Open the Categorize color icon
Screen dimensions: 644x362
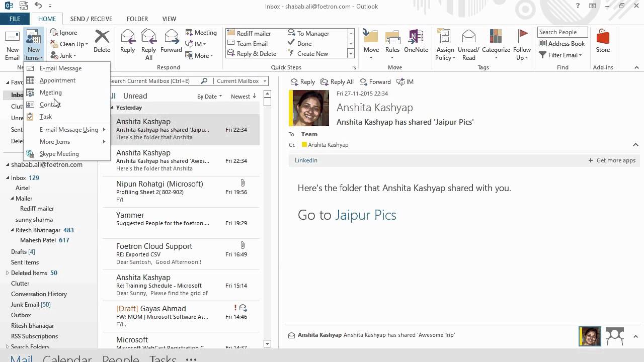click(496, 37)
